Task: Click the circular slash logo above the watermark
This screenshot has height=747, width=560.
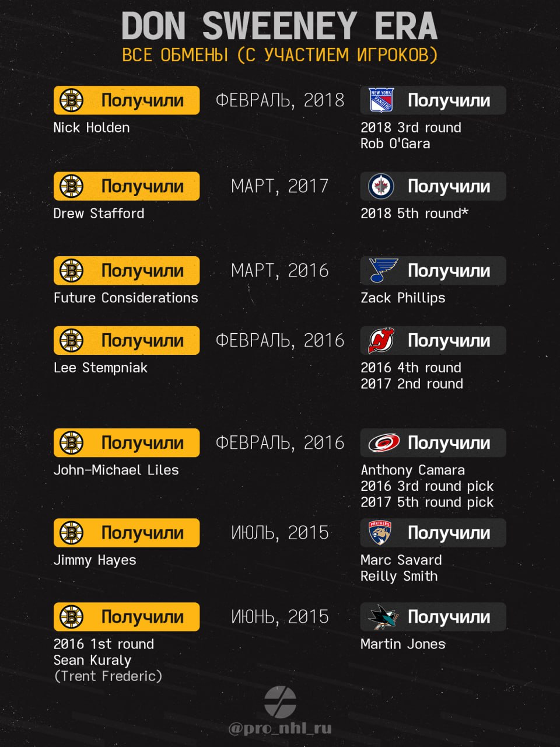Action: click(280, 702)
